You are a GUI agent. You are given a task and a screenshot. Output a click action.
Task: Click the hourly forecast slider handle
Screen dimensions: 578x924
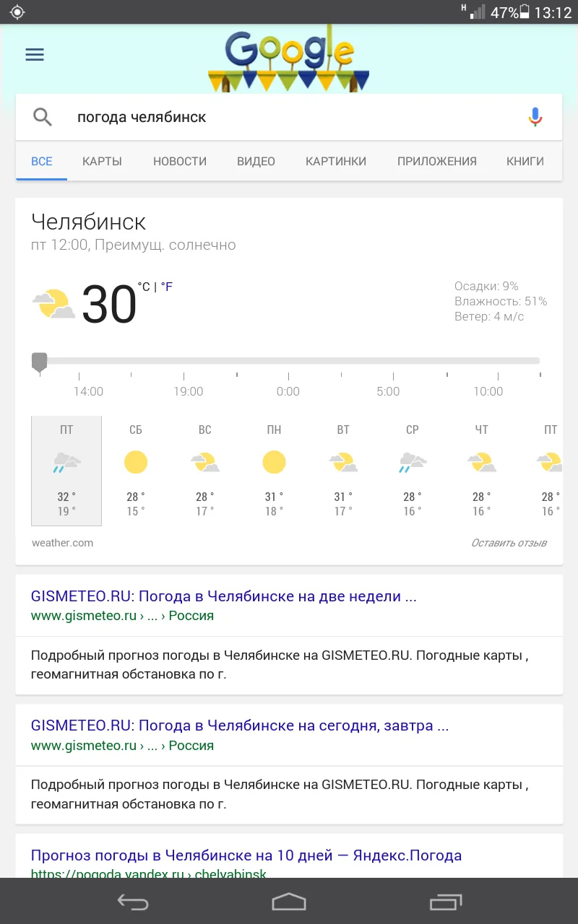(x=40, y=362)
